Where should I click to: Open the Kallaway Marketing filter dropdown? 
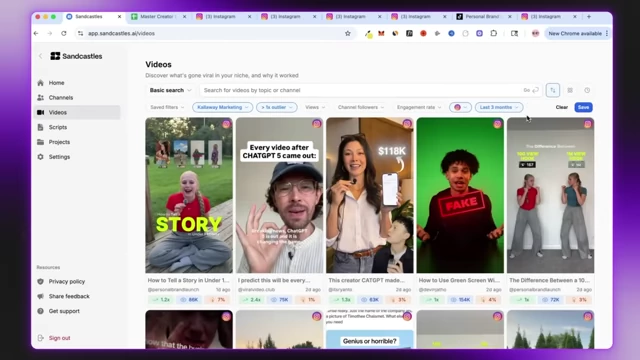[x=222, y=107]
